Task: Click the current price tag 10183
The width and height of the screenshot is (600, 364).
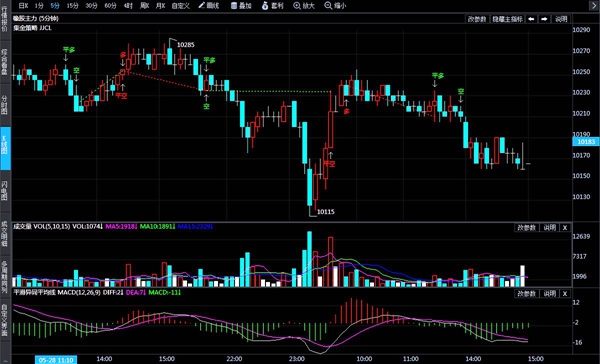Action: (586, 142)
